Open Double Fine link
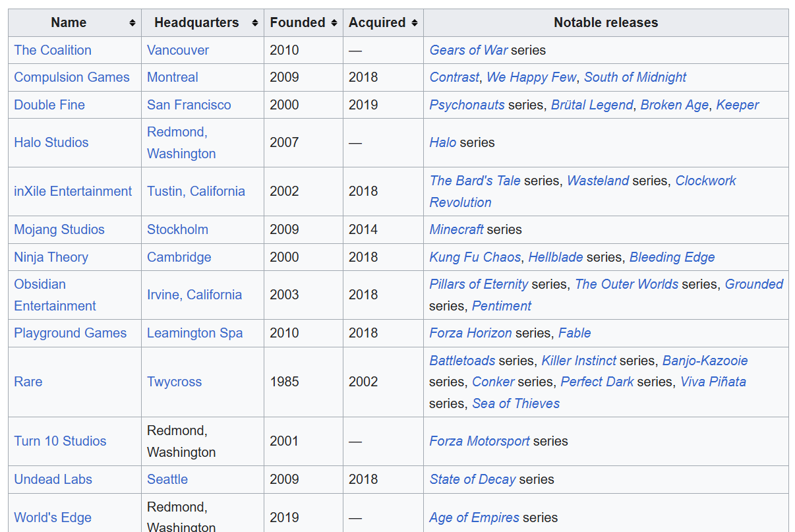The image size is (795, 532). point(49,105)
